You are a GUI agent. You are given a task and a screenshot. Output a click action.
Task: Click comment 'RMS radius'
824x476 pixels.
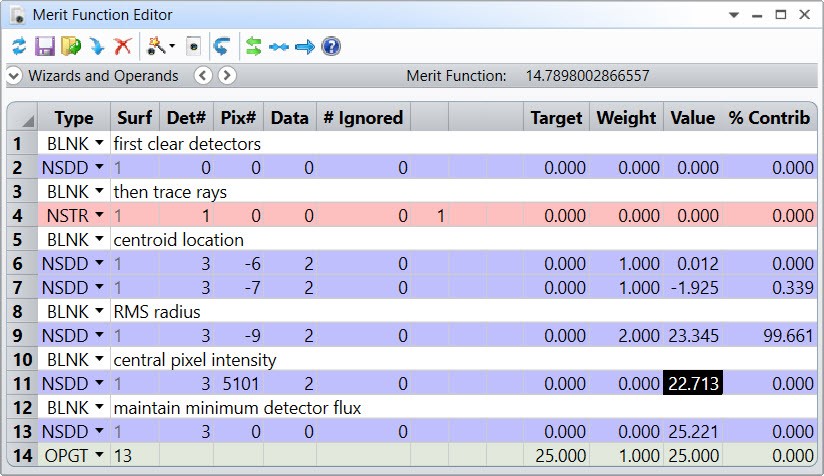click(157, 312)
